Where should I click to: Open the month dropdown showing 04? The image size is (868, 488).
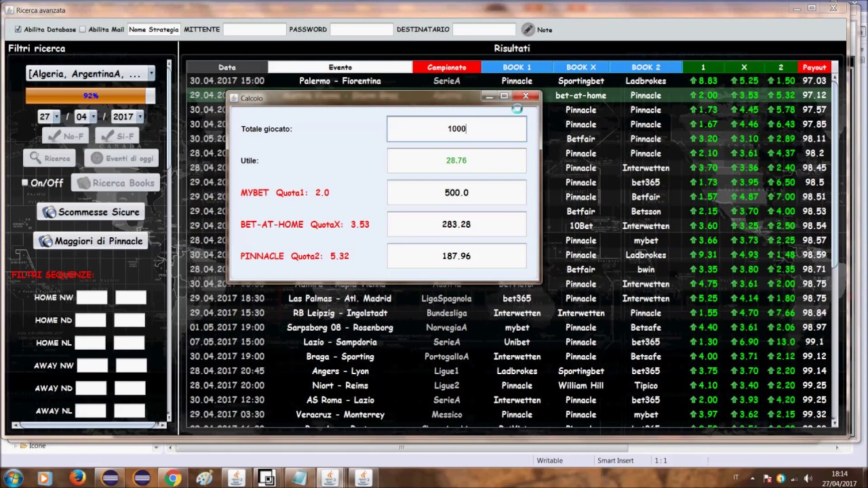click(x=85, y=117)
